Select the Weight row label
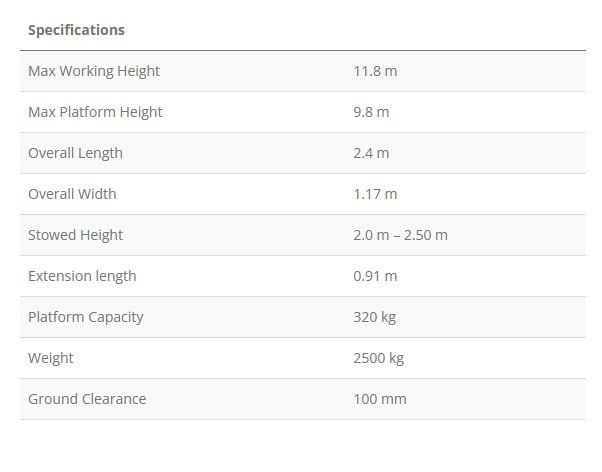Viewport: 602px width, 472px height. tap(51, 358)
